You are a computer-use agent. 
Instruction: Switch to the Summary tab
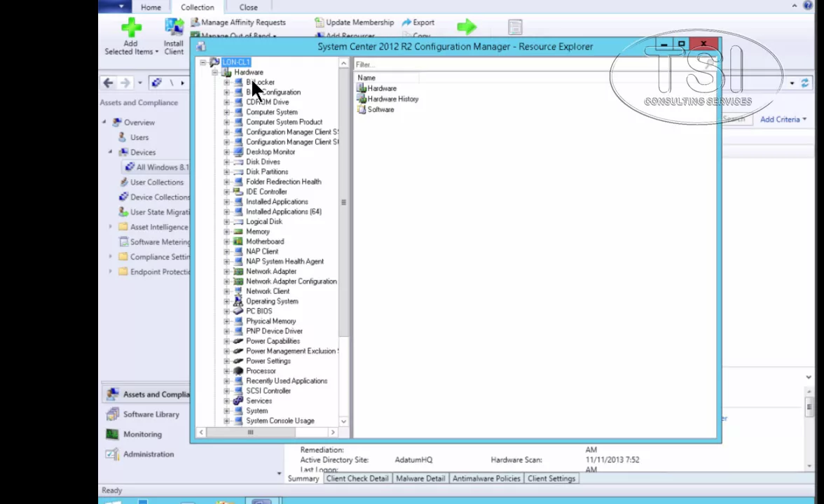303,478
